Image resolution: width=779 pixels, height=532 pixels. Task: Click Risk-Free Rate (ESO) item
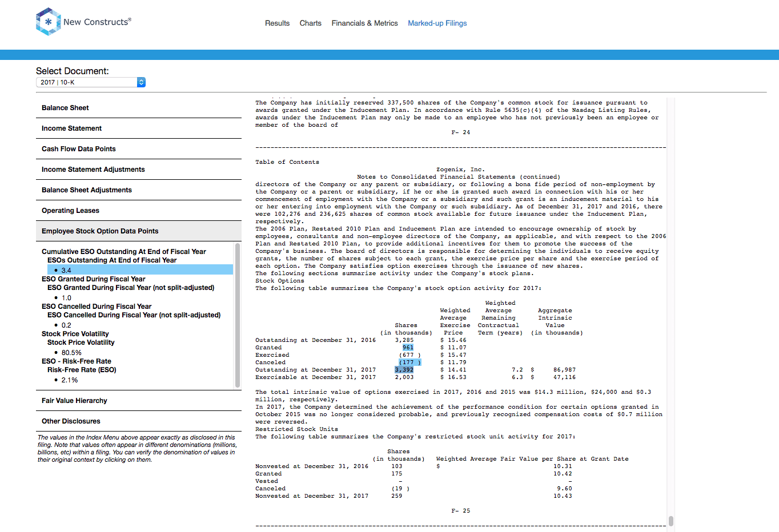coord(82,370)
